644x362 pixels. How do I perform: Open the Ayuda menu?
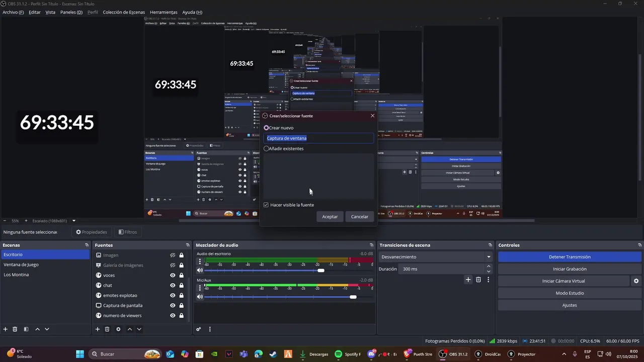click(x=192, y=12)
